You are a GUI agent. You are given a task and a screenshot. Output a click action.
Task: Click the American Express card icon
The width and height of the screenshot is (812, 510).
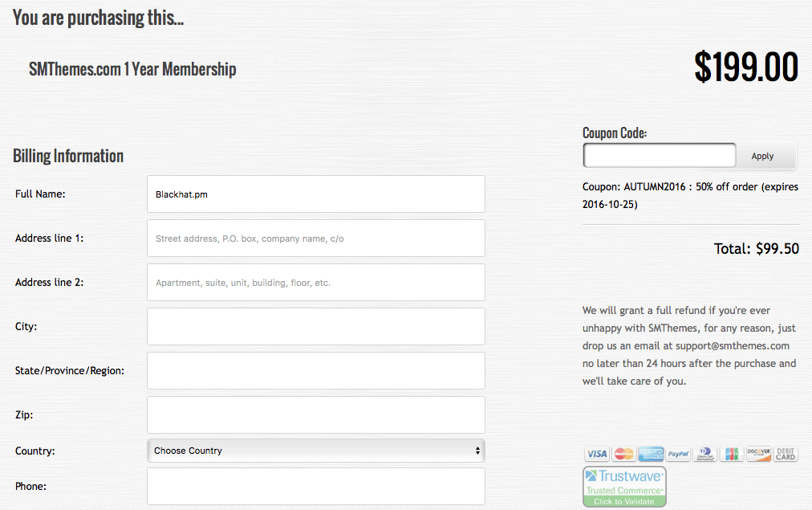[651, 454]
